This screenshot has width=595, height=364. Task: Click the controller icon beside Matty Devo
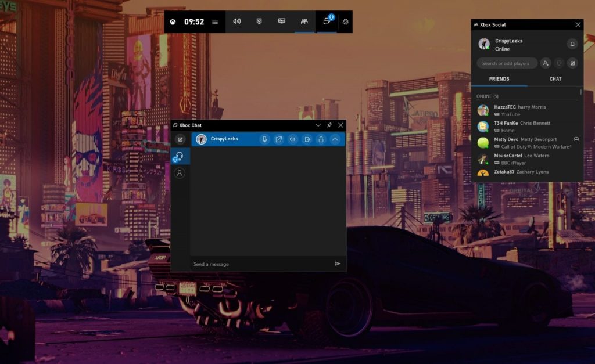click(576, 139)
